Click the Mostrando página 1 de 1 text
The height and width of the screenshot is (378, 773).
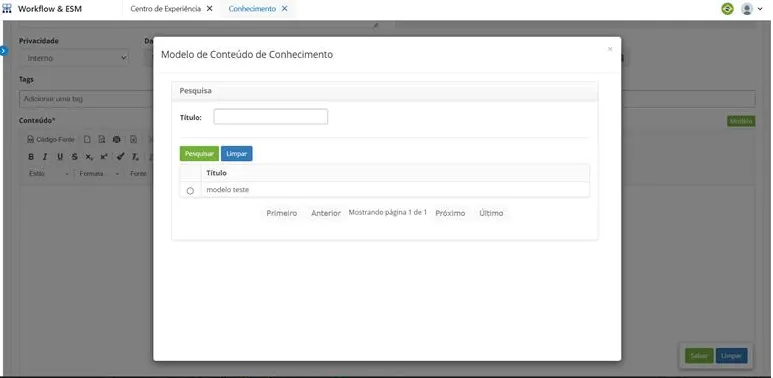(387, 212)
